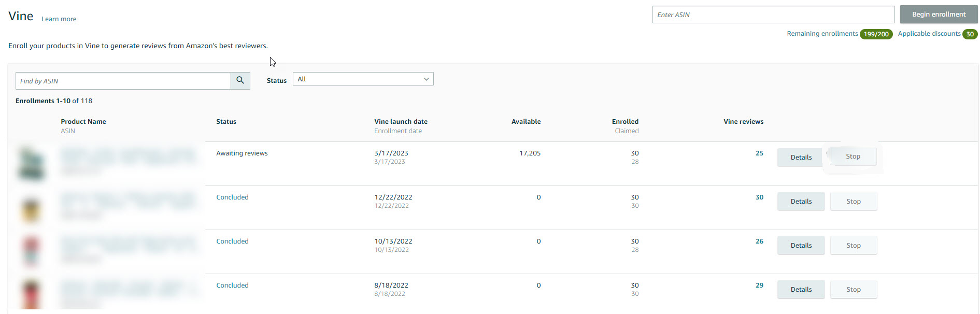This screenshot has width=980, height=314.
Task: Click the Begin enrollment button
Action: point(938,15)
